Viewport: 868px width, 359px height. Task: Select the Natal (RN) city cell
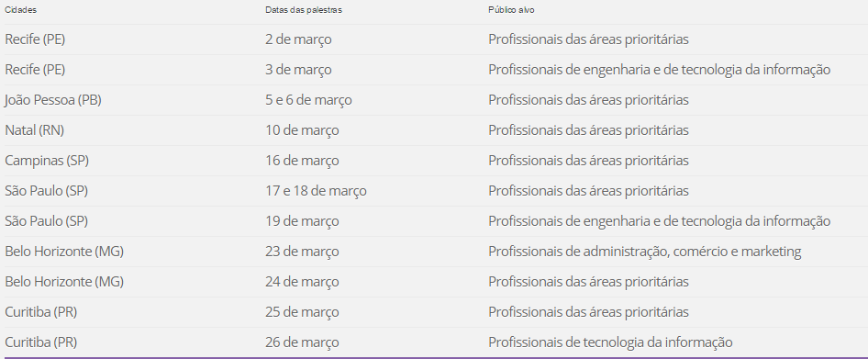[x=34, y=130]
